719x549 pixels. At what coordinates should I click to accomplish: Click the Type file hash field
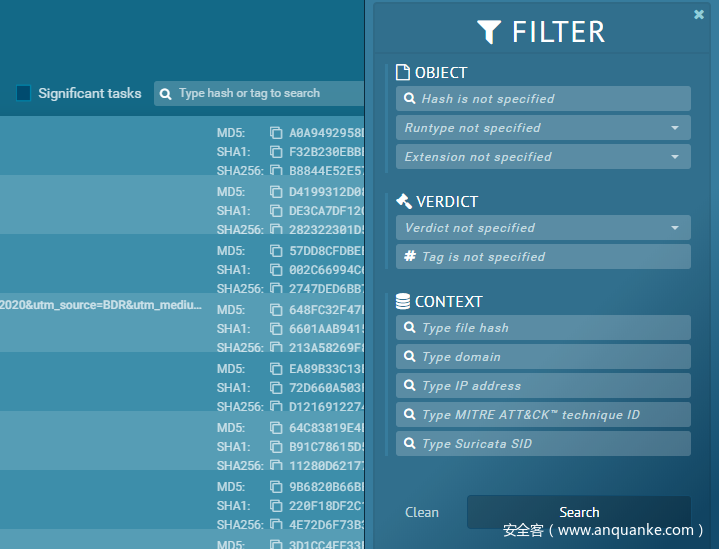click(543, 328)
